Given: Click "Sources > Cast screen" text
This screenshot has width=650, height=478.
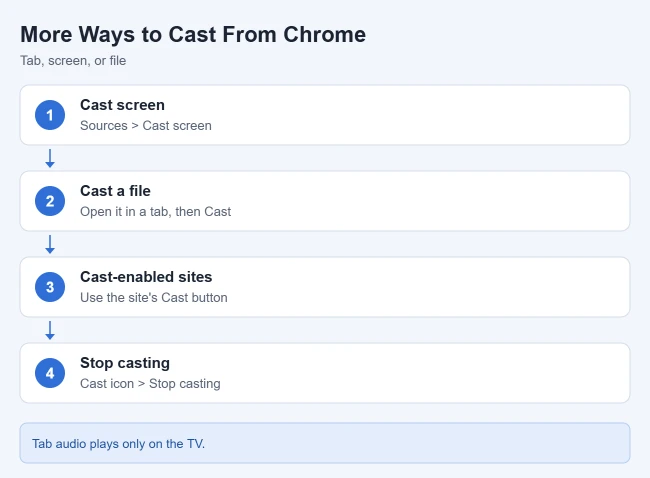Looking at the screenshot, I should point(146,126).
